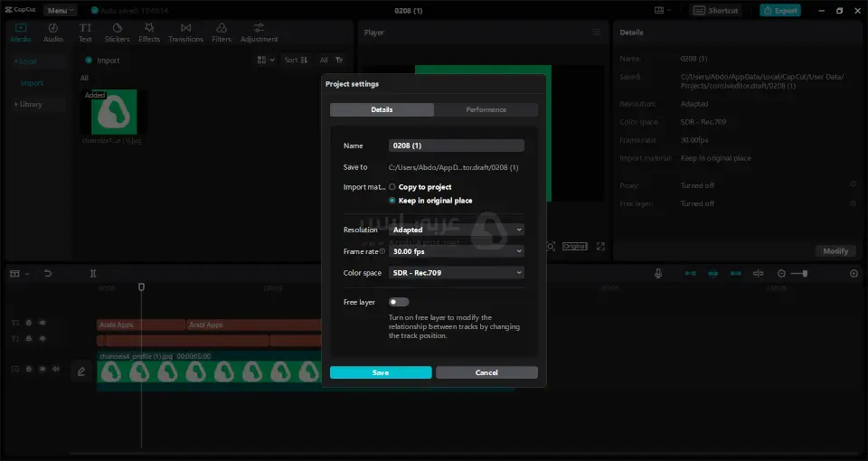Viewport: 868px width, 461px height.
Task: Open the Text tools tab
Action: 85,33
